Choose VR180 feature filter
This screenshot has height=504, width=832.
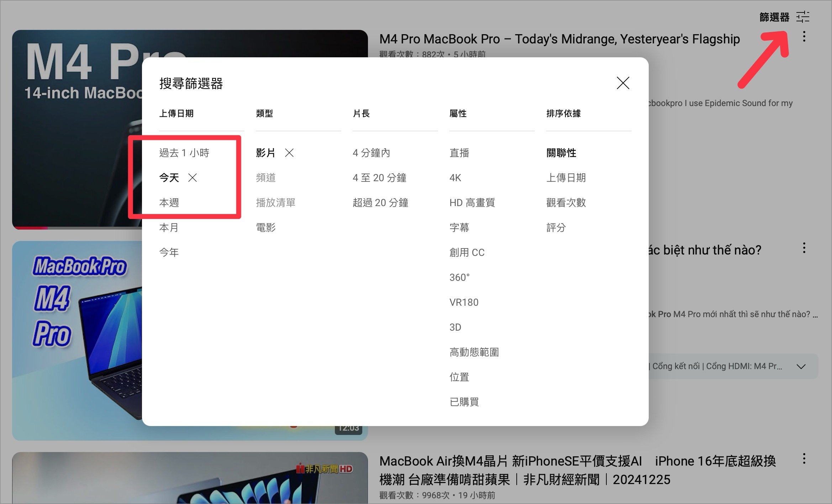tap(464, 302)
